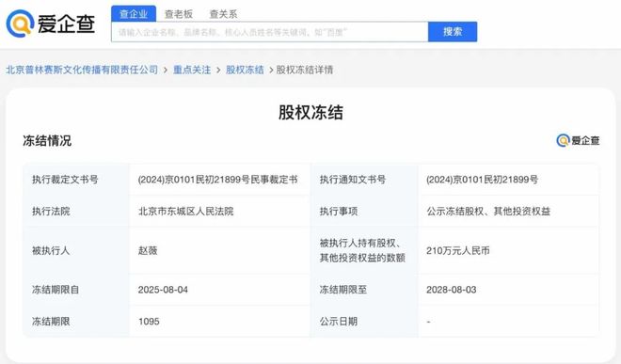621x364 pixels.
Task: Select the 执行通知文书号 value (2024)京0101民初21899号
Action: (482, 180)
